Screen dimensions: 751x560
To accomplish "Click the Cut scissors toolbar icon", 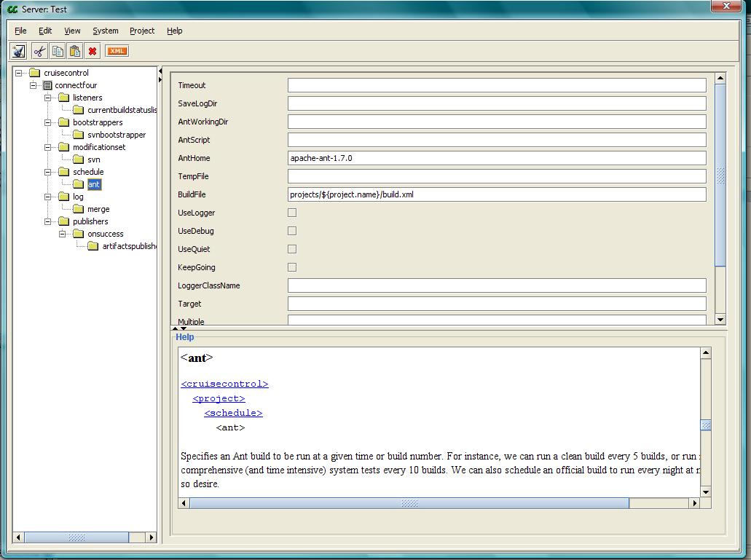I will point(39,51).
